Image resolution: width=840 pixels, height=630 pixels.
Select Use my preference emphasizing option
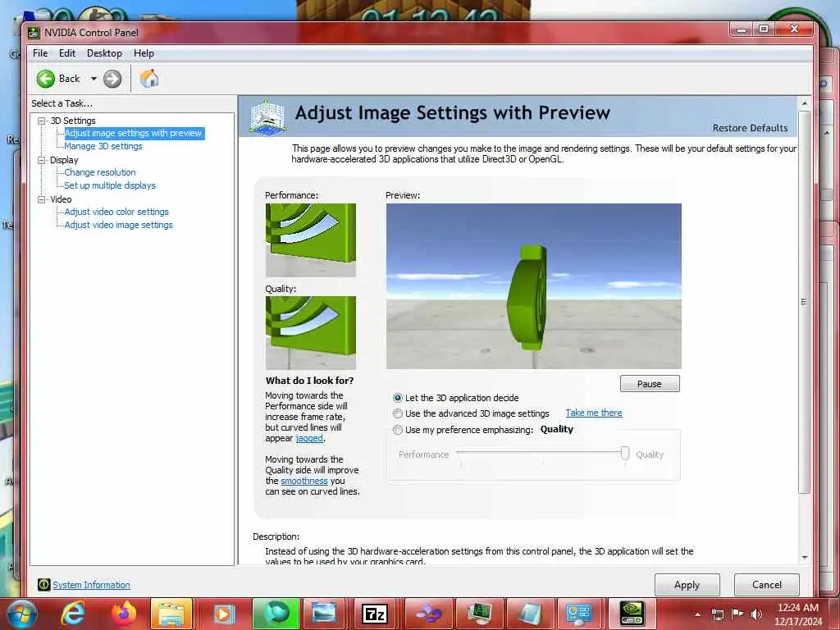tap(398, 430)
